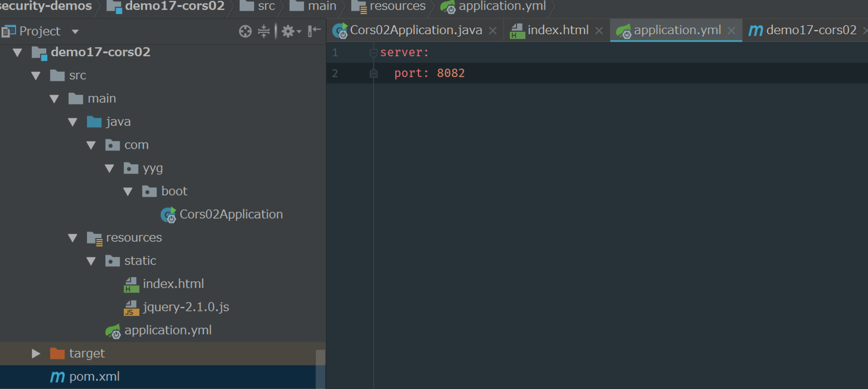This screenshot has width=868, height=389.
Task: Click line number 2 in gutter
Action: [335, 74]
